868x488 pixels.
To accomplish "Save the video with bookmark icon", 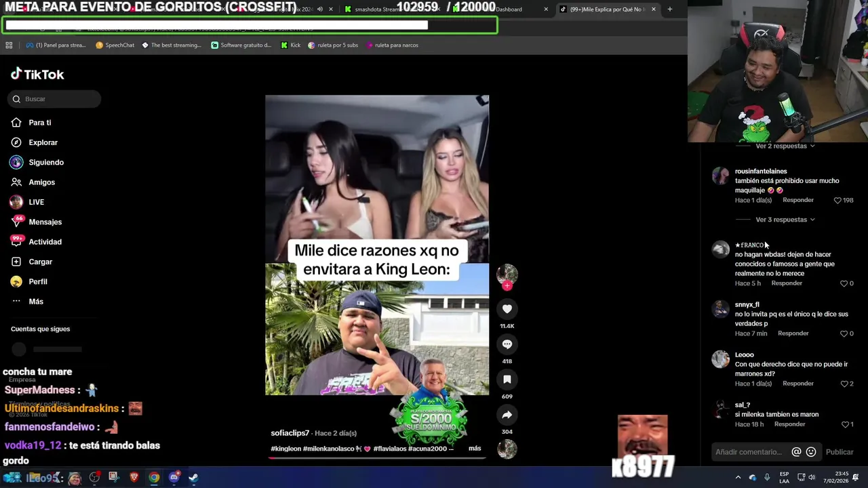I will tap(507, 380).
